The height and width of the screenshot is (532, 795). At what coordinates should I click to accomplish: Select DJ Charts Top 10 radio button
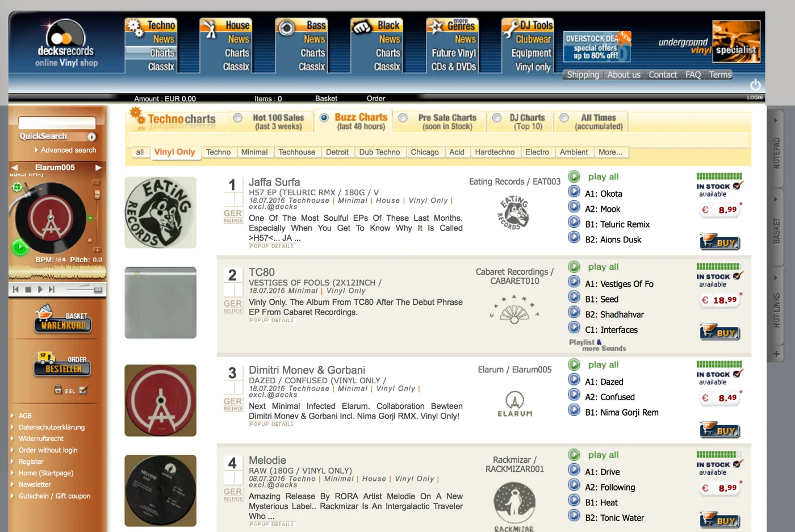tap(497, 118)
